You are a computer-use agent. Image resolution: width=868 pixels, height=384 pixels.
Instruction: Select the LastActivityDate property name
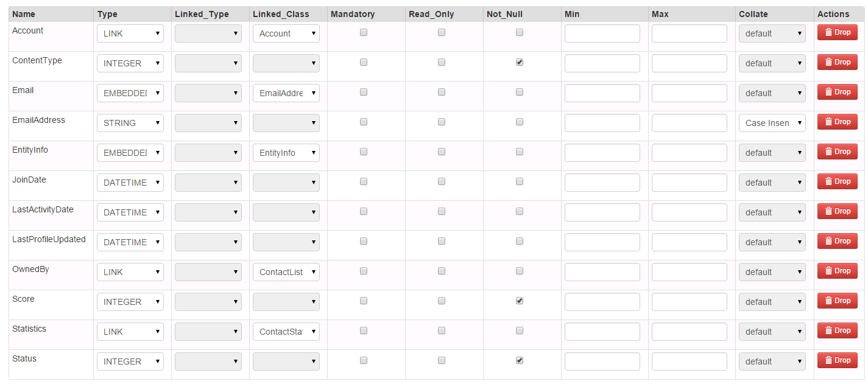point(43,209)
